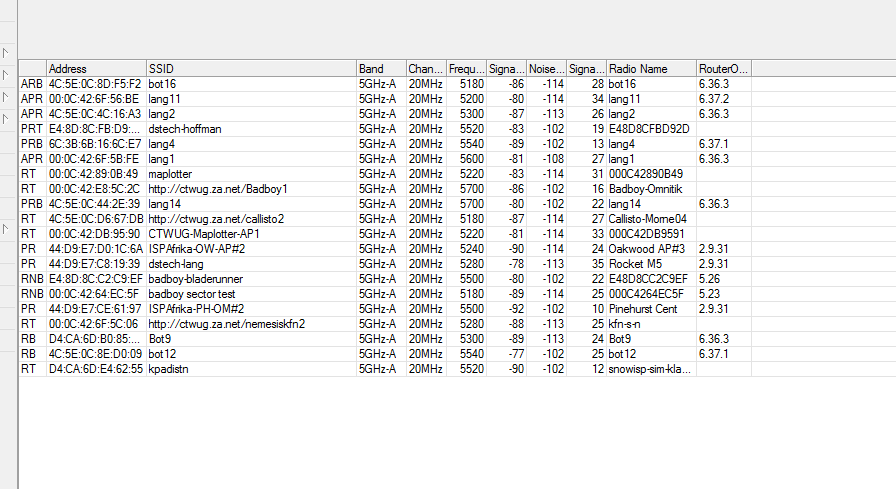
Task: Click the ISPAfrika-OW-AP#2 network row
Action: pos(197,249)
